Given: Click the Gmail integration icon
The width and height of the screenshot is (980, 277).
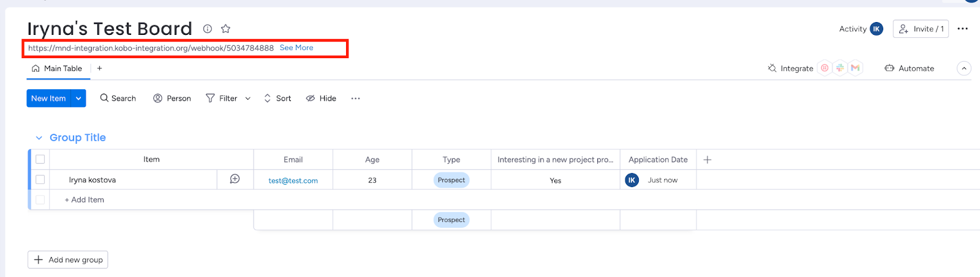Looking at the screenshot, I should pos(855,68).
